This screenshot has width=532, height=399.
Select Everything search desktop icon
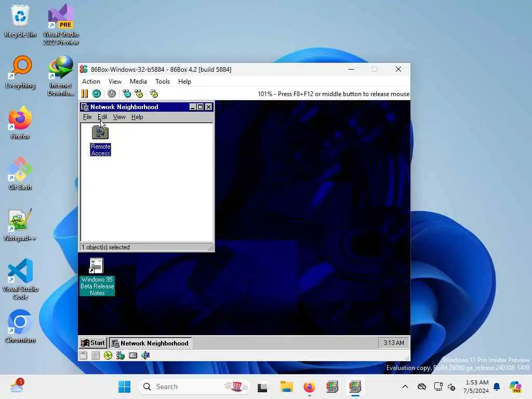pyautogui.click(x=20, y=72)
